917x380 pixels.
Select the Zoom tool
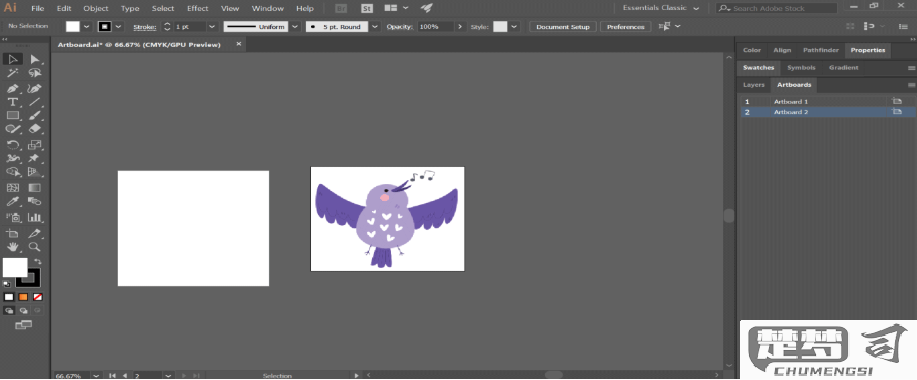tap(35, 247)
